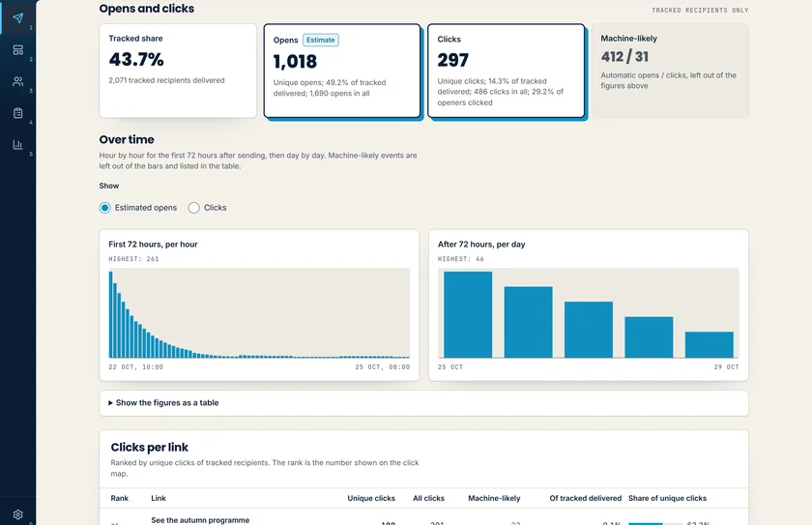
Task: Click the Link column header
Action: 159,498
